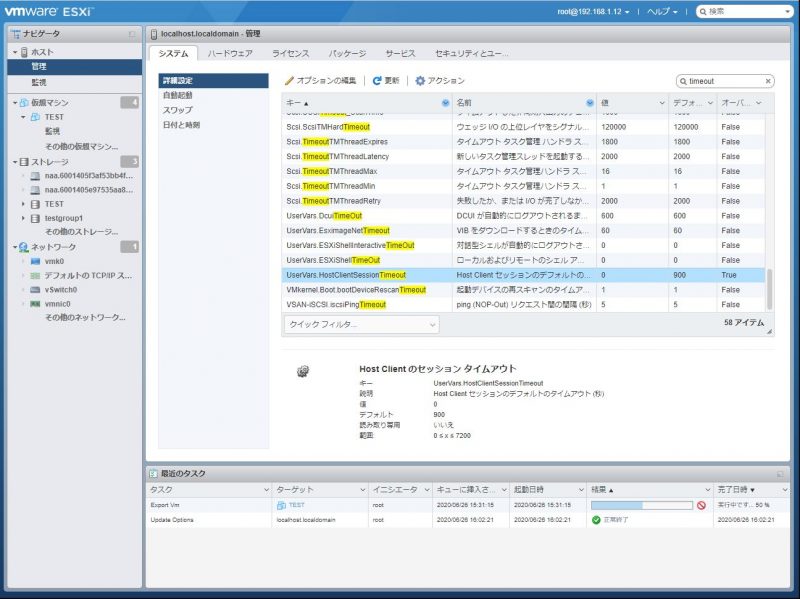
Task: Click the vmk0 adapter icon
Action: pos(35,261)
